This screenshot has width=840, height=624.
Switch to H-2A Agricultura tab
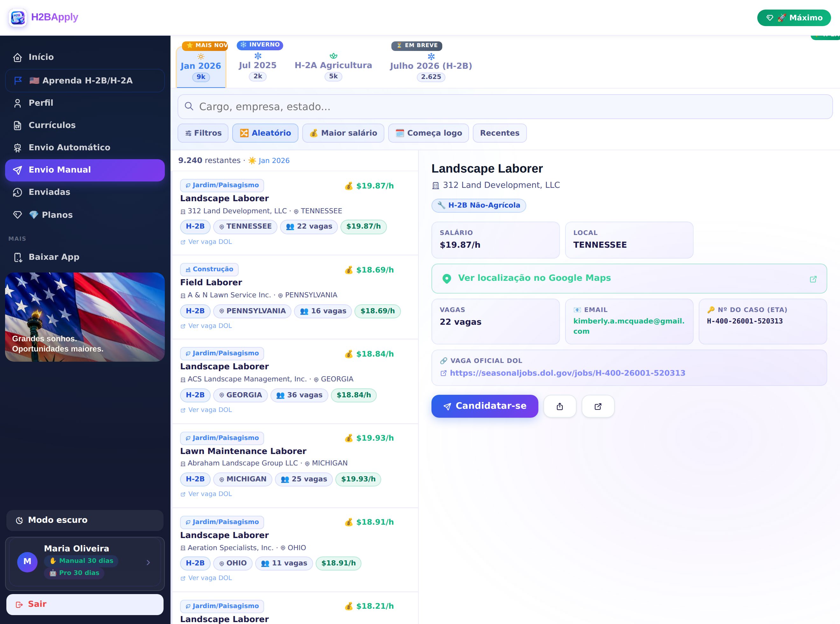click(x=333, y=66)
